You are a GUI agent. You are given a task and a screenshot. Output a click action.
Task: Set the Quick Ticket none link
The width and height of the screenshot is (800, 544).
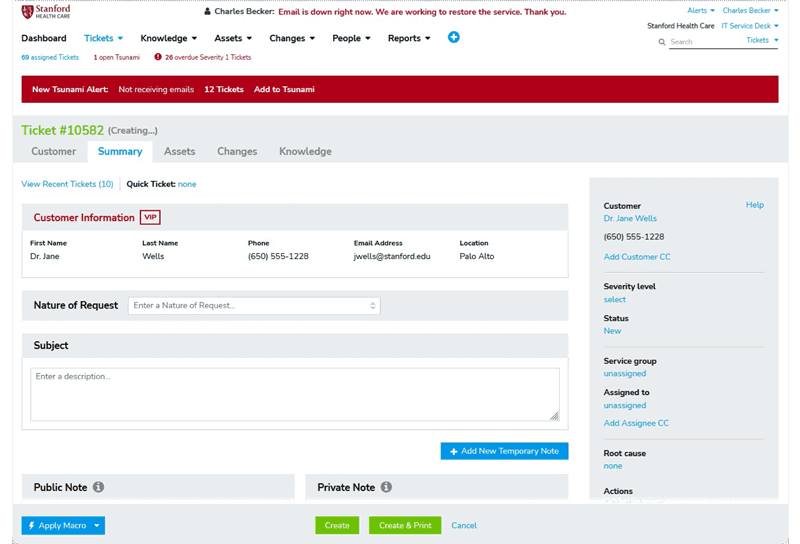pyautogui.click(x=187, y=184)
